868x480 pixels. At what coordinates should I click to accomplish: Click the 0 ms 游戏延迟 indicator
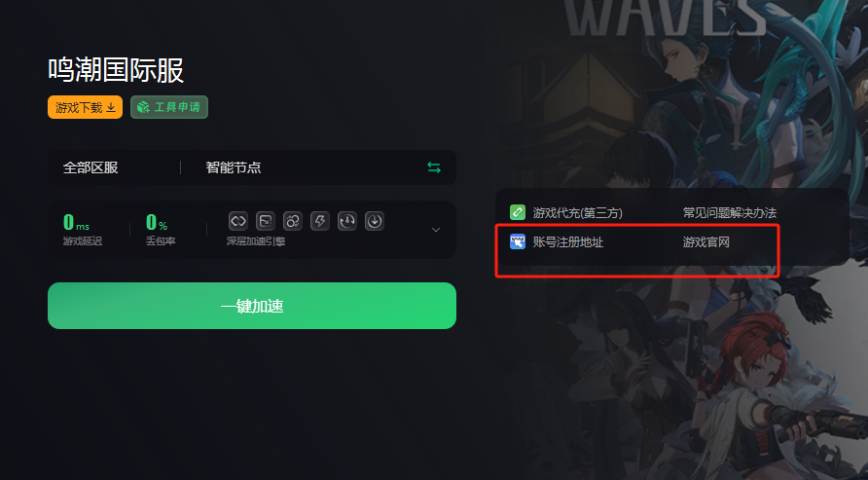click(x=83, y=229)
